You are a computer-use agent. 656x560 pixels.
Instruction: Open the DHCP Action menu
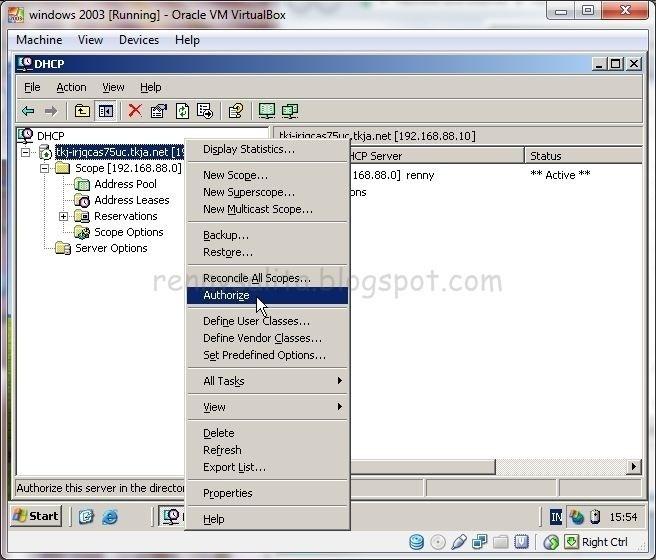coord(72,87)
